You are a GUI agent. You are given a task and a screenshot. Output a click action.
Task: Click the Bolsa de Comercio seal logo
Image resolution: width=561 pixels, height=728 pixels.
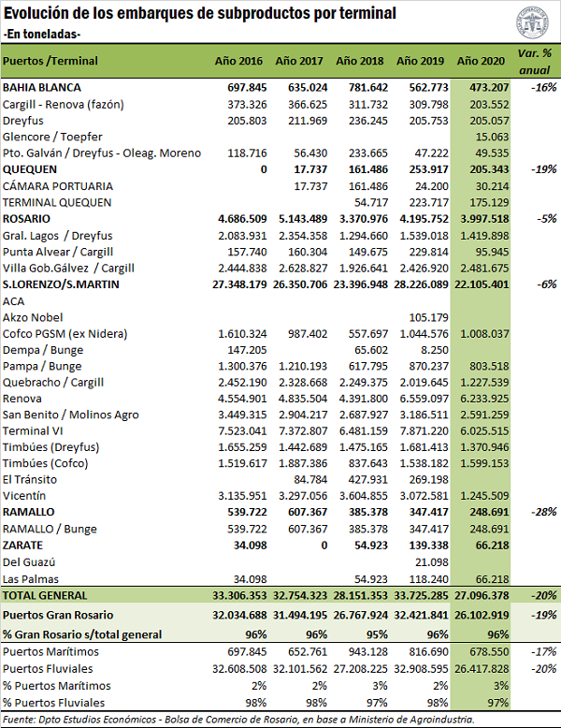(535, 21)
